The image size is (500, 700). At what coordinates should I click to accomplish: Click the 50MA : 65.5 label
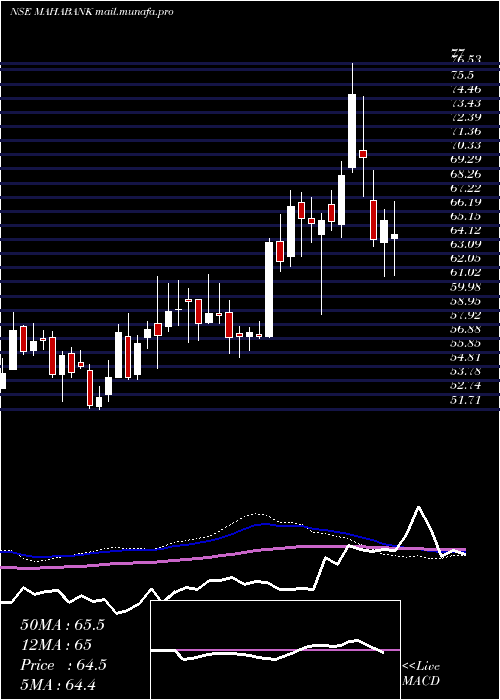pos(62,625)
